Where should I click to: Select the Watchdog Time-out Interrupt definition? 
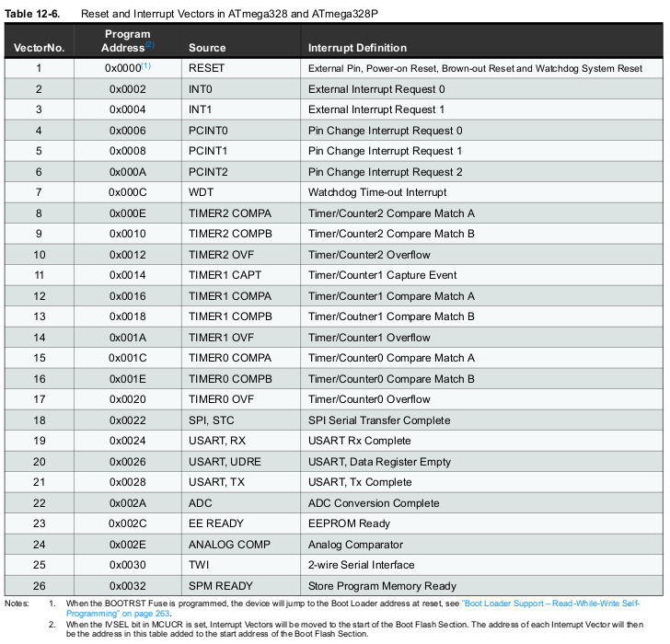(x=377, y=193)
